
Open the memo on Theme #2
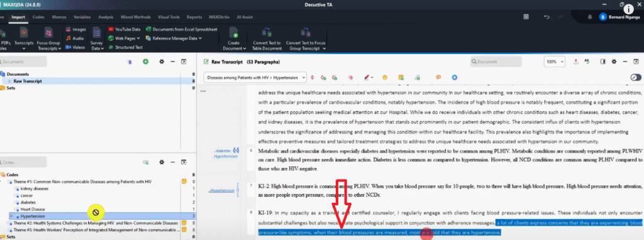coord(184,223)
